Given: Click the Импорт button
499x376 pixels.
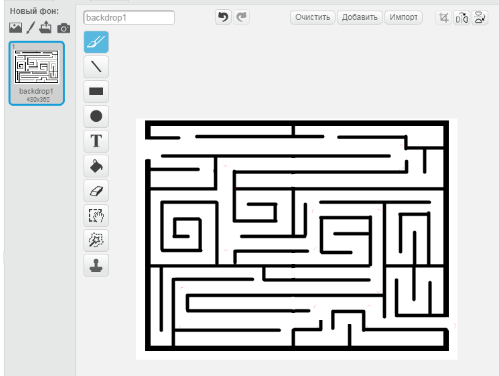Looking at the screenshot, I should pyautogui.click(x=403, y=17).
